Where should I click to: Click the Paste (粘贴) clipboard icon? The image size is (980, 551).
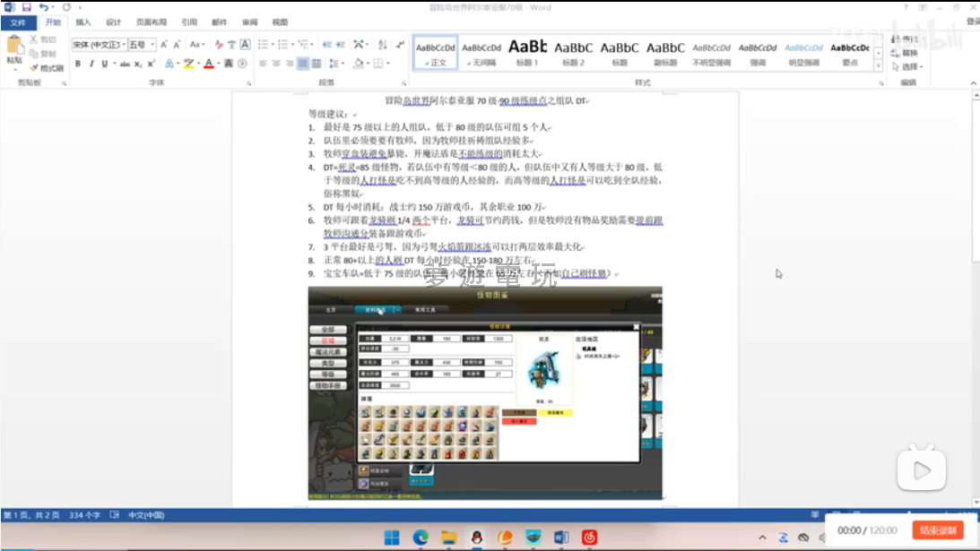14,48
